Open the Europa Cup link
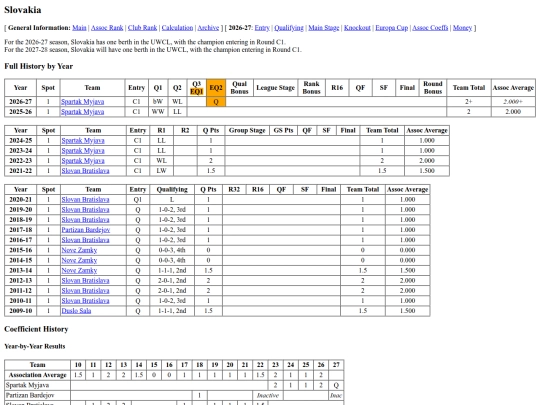 [x=391, y=28]
